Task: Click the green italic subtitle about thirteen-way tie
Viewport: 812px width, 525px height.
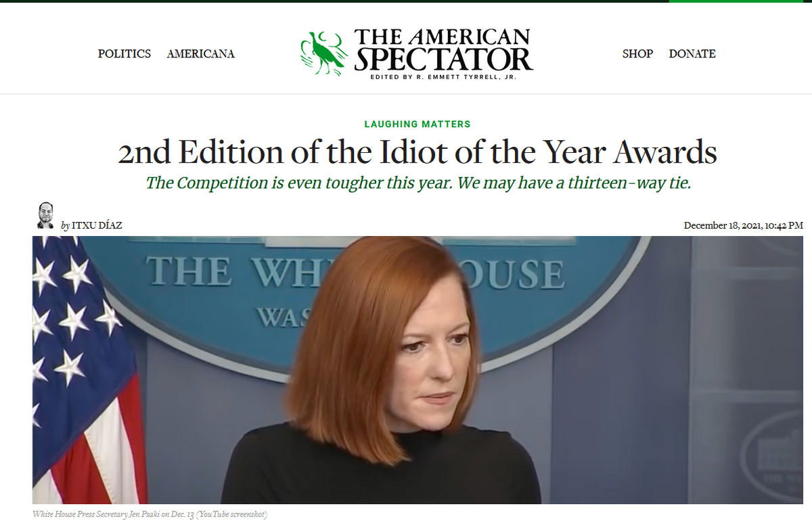Action: coord(418,183)
